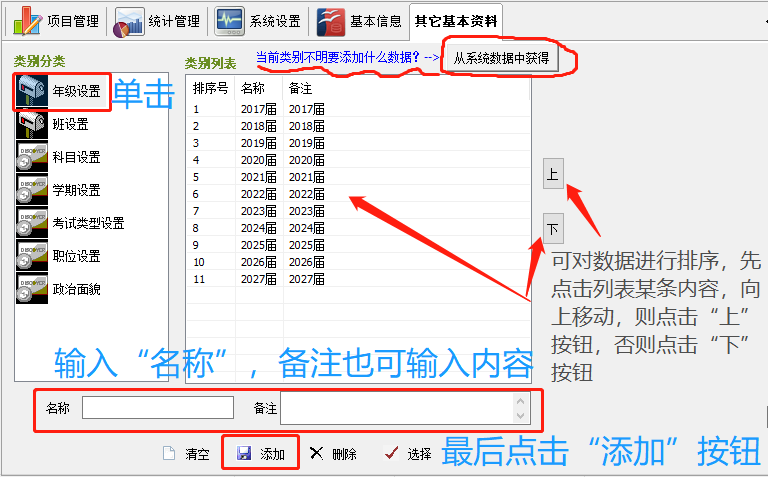
Task: Click the 添加 save button
Action: tap(261, 454)
